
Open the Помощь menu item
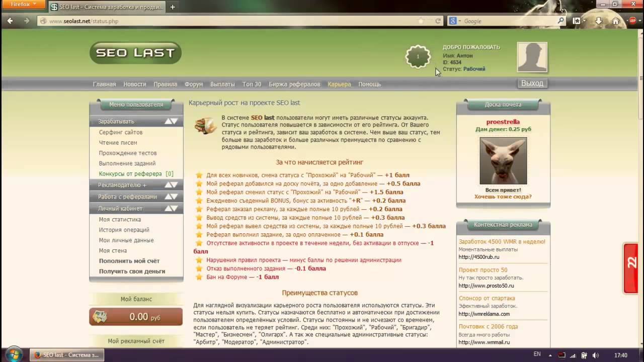[x=369, y=84]
